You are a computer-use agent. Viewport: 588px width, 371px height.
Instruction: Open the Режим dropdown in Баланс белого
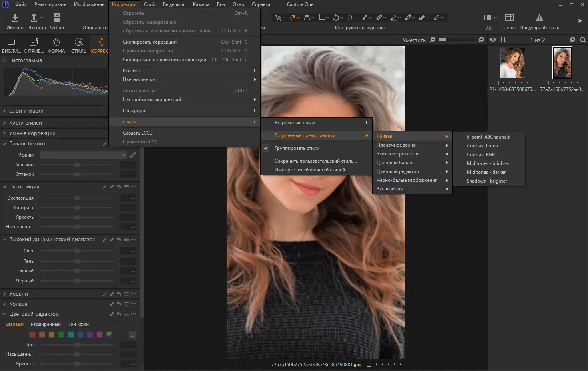pos(83,155)
